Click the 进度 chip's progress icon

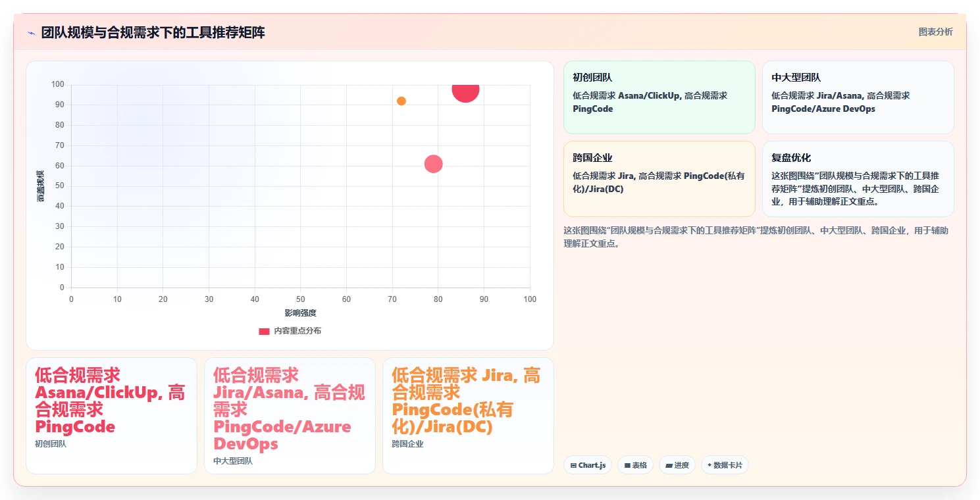pyautogui.click(x=669, y=465)
